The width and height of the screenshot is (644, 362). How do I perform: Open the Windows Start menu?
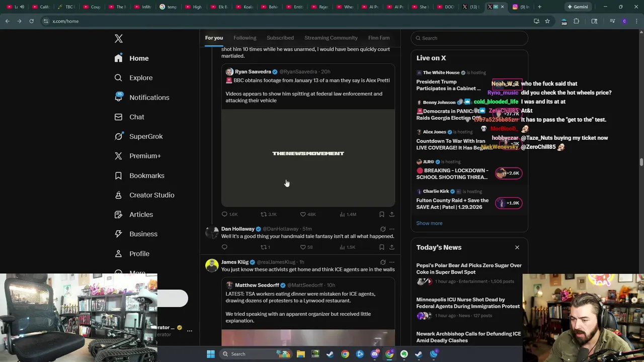pos(211,354)
